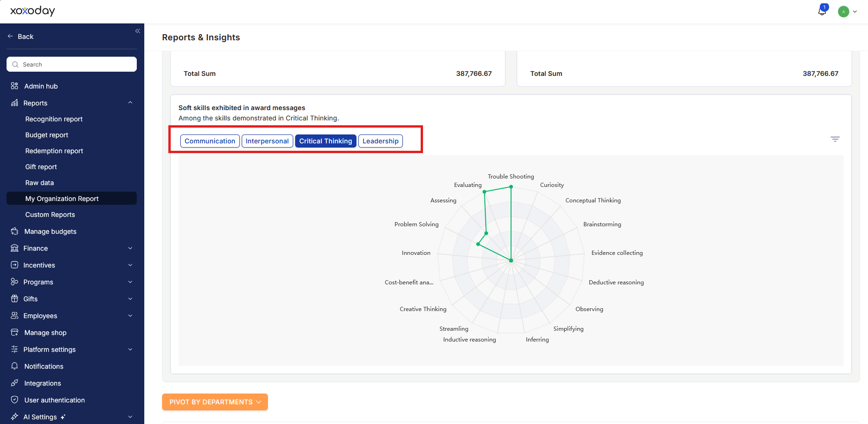Image resolution: width=868 pixels, height=424 pixels.
Task: Click the Incentives icon
Action: [15, 265]
